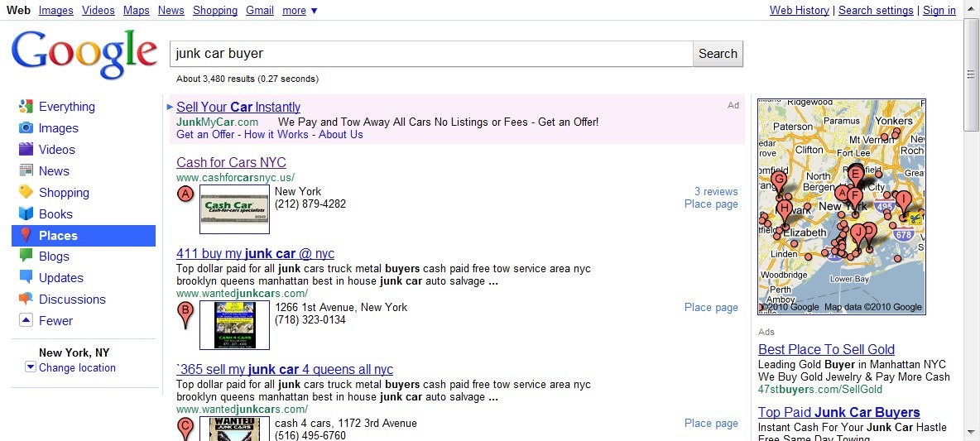The height and width of the screenshot is (441, 980).
Task: Open Search settings link
Action: click(x=876, y=11)
